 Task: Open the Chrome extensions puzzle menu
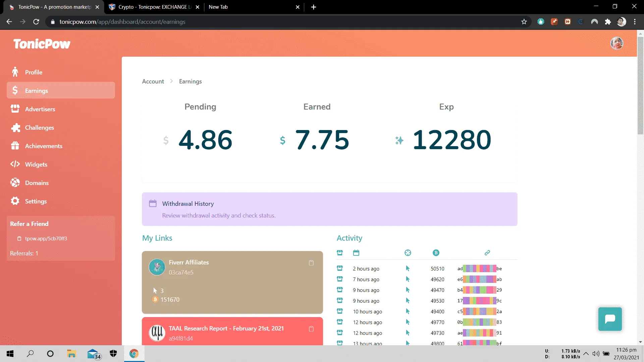[x=608, y=22]
